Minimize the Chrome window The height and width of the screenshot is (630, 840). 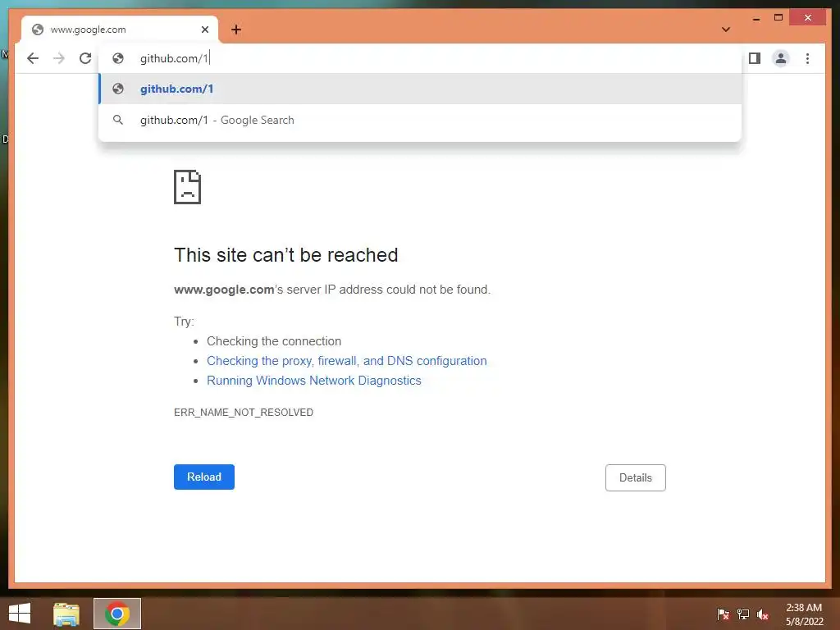pyautogui.click(x=756, y=19)
